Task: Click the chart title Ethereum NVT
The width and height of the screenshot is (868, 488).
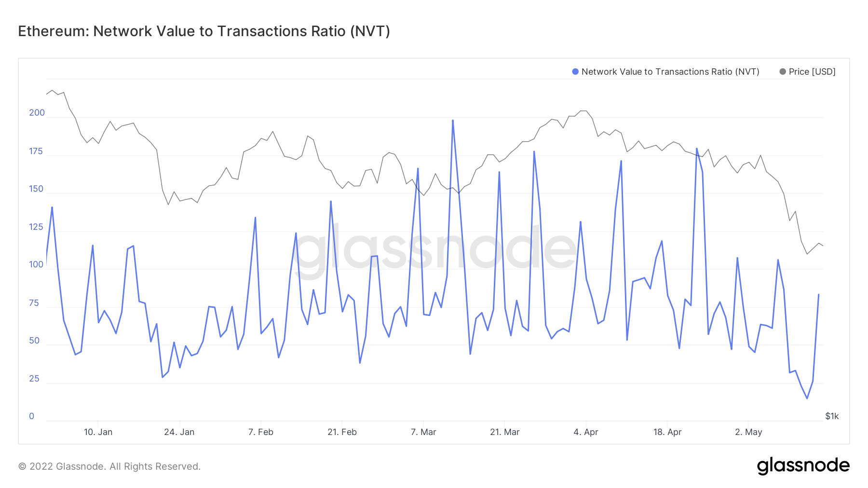Action: click(x=204, y=31)
